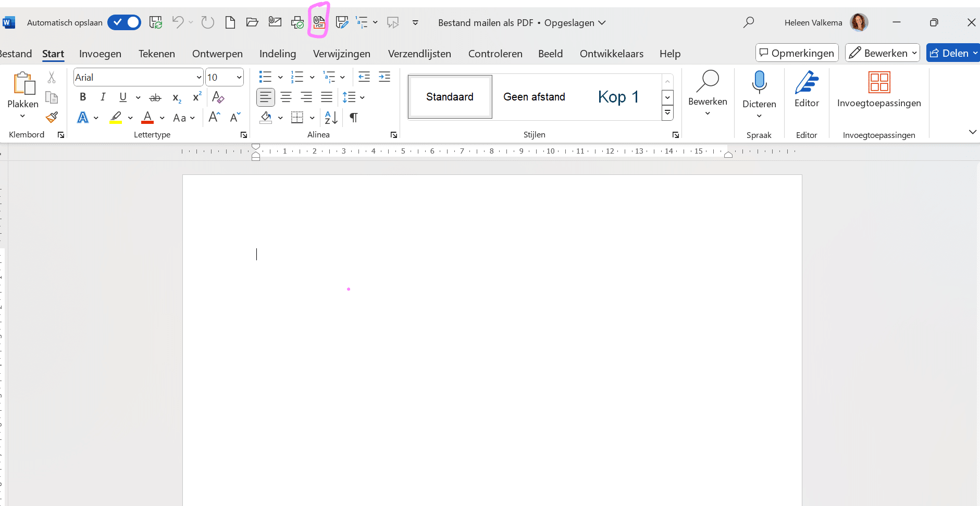Click the sort A-Z icon

[x=331, y=118]
